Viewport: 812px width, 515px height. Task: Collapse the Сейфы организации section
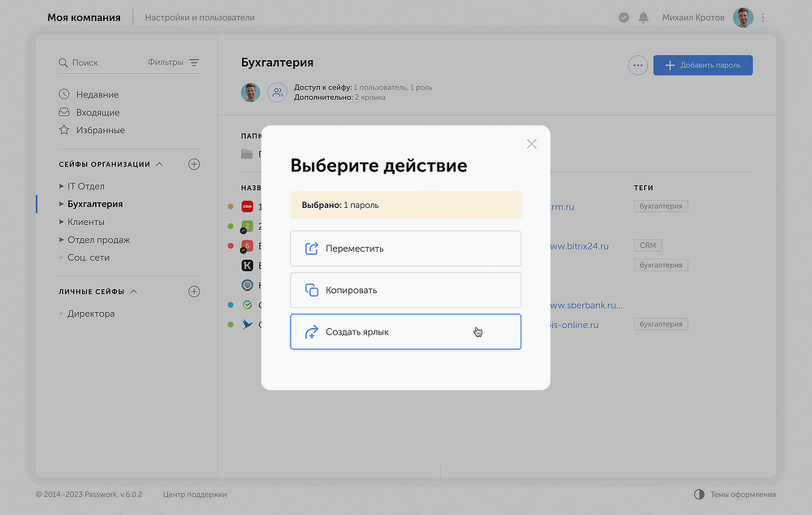pyautogui.click(x=159, y=164)
